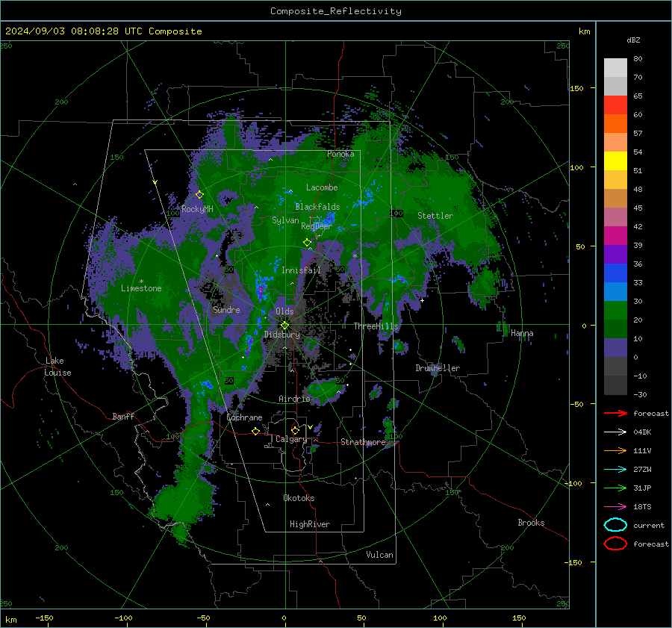Image resolution: width=672 pixels, height=628 pixels.
Task: Click the Olds label on the map
Action: pyautogui.click(x=284, y=311)
